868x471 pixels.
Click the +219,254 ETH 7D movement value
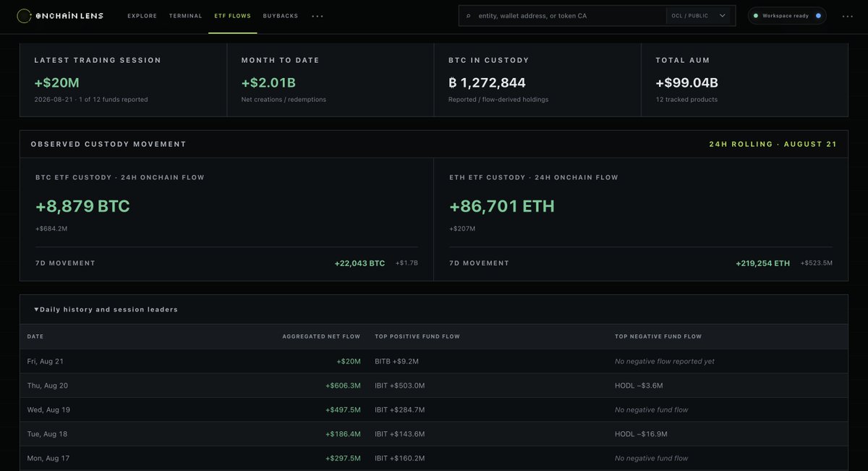(763, 263)
